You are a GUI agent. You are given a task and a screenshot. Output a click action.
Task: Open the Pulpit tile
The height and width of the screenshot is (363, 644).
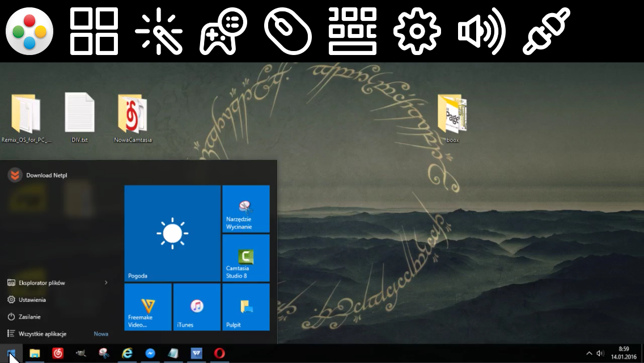[246, 307]
